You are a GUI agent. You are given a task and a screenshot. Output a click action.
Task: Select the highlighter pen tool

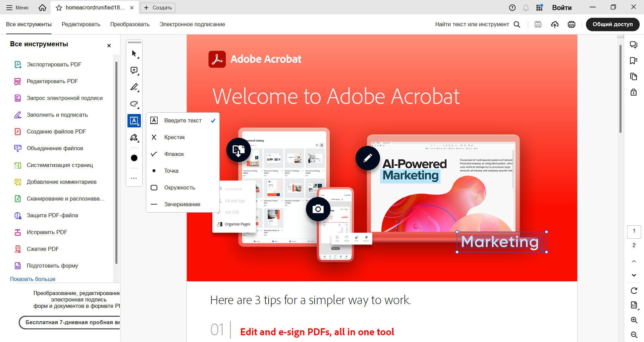pos(134,87)
